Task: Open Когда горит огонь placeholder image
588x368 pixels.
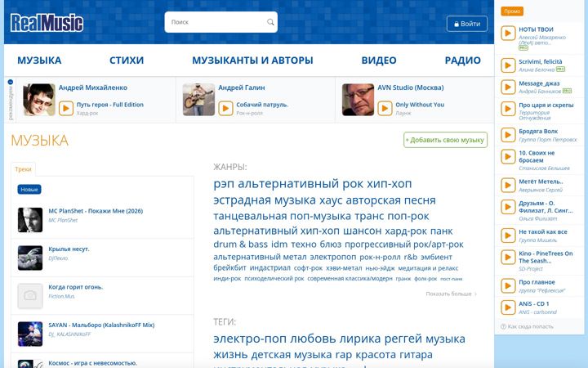Action: [x=30, y=296]
